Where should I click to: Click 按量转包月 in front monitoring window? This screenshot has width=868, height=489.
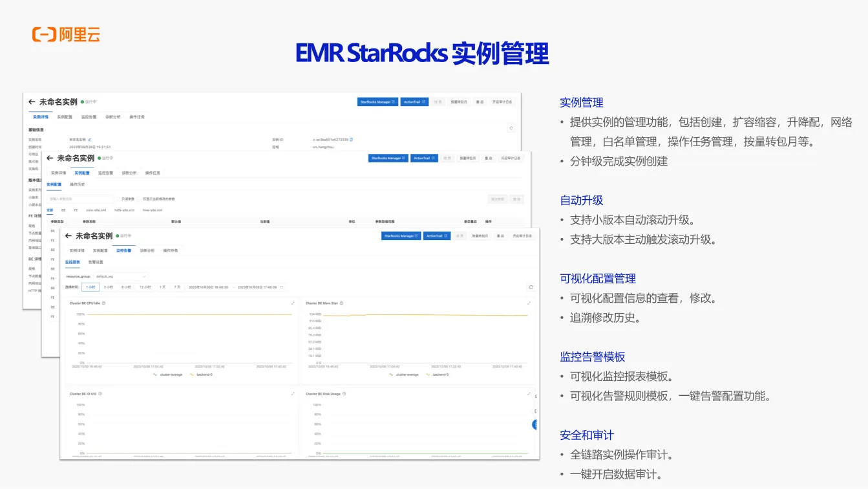click(480, 236)
